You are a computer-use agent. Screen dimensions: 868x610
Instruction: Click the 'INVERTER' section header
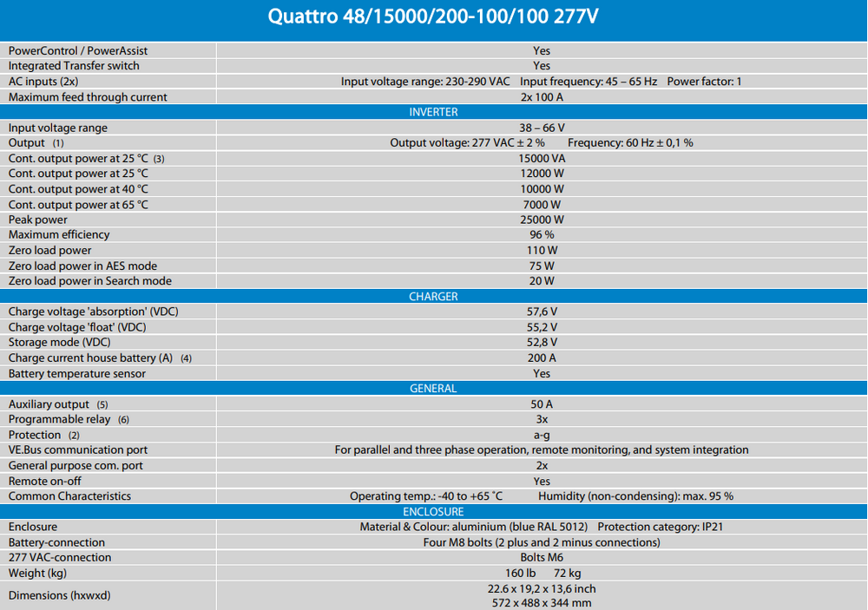[x=433, y=112]
